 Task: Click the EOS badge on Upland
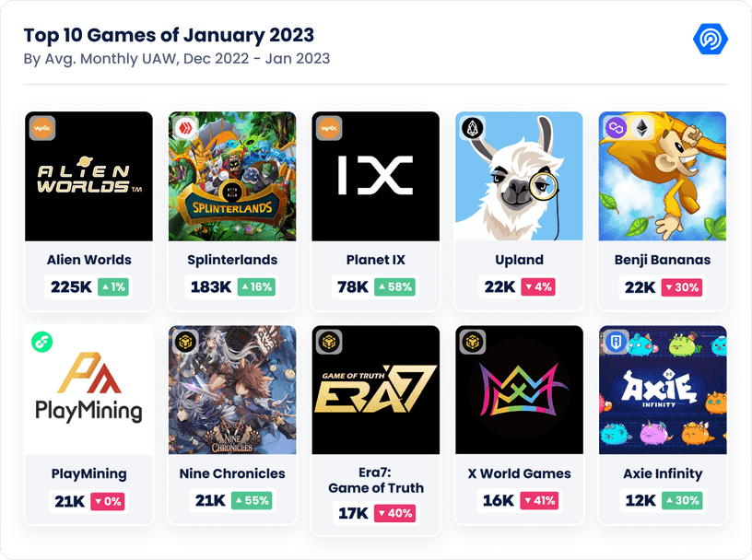[473, 128]
